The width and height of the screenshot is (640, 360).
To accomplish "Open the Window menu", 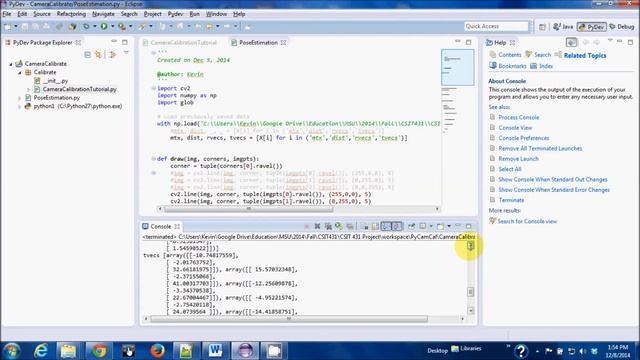I will [x=216, y=14].
